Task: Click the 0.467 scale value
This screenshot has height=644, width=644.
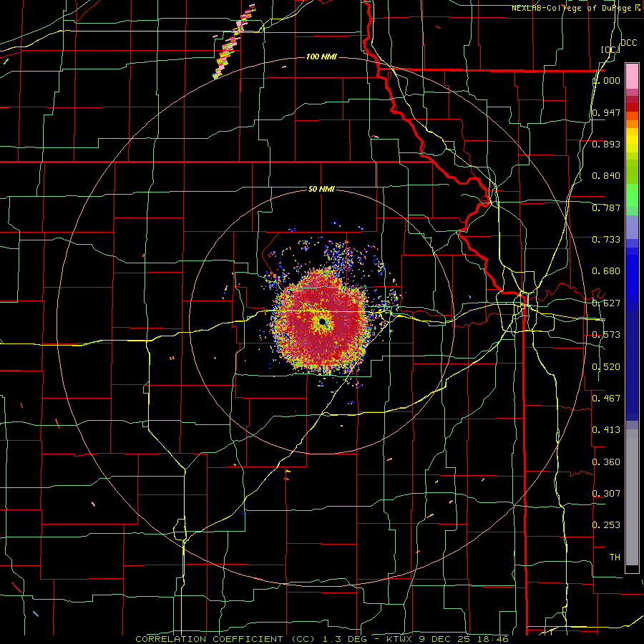Action: click(x=606, y=399)
